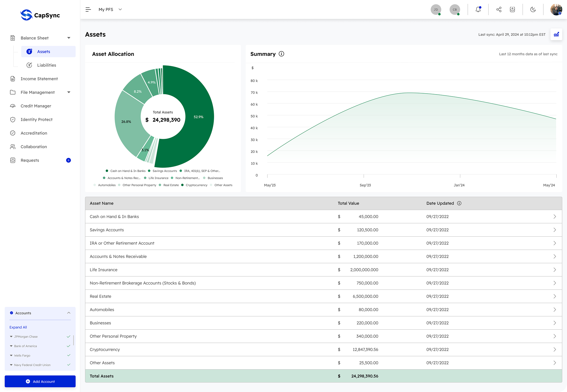Screen dimensions: 567x392
Task: Click the chart view icon beside last sync
Action: (x=556, y=35)
